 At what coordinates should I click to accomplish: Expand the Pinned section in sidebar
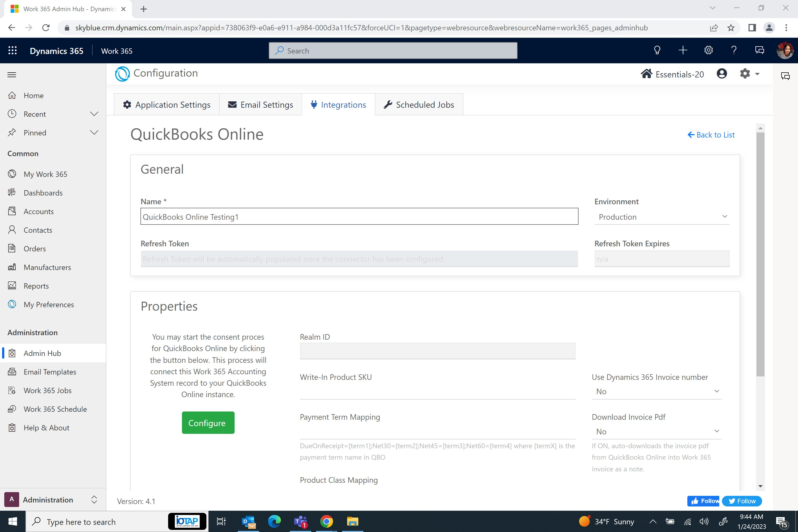tap(94, 133)
